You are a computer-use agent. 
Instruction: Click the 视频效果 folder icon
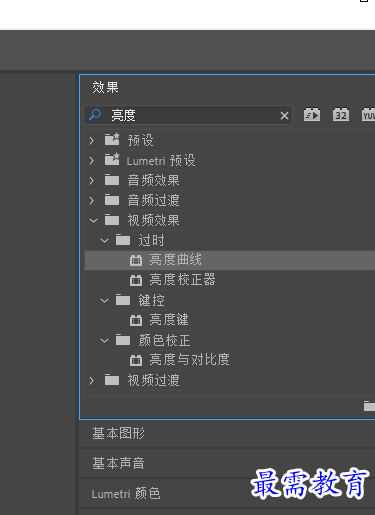112,220
